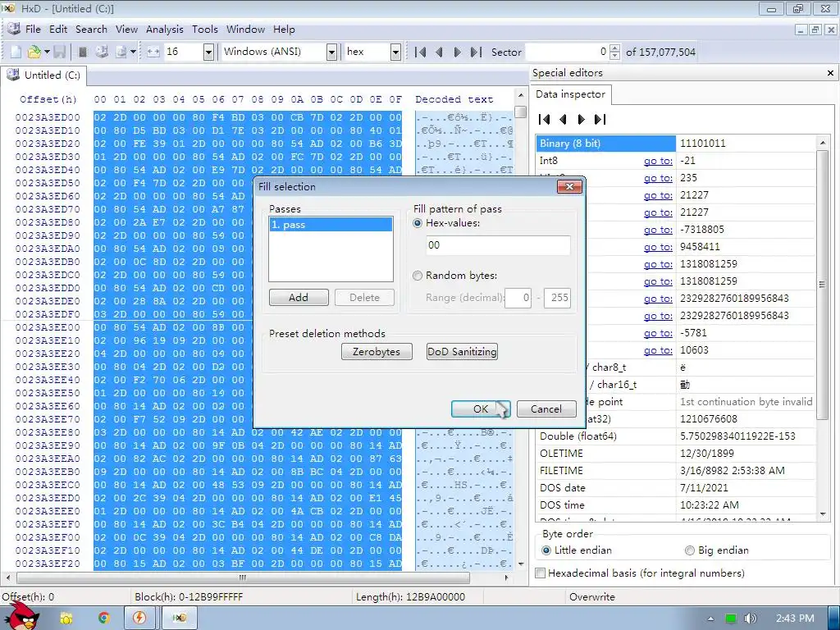Click the Chrome icon in taskbar
The image size is (840, 630).
click(103, 618)
